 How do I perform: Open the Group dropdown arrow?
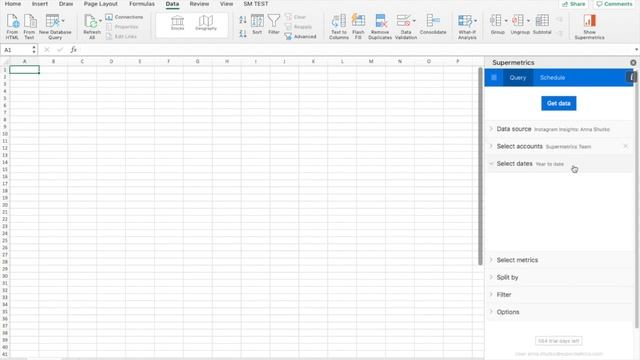[506, 20]
